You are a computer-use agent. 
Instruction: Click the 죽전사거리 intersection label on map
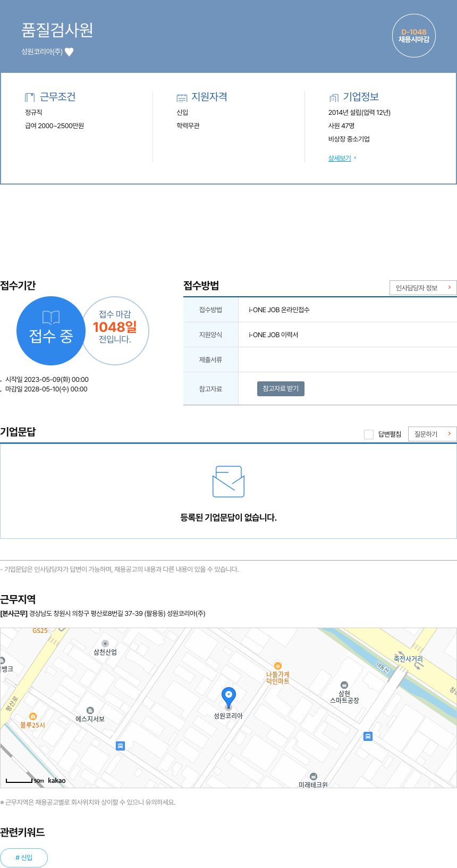point(408,659)
